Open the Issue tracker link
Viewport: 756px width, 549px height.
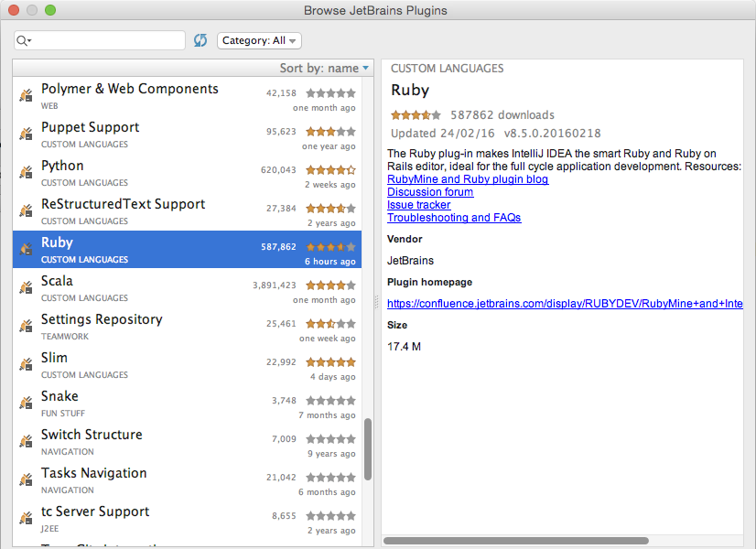pyautogui.click(x=419, y=205)
